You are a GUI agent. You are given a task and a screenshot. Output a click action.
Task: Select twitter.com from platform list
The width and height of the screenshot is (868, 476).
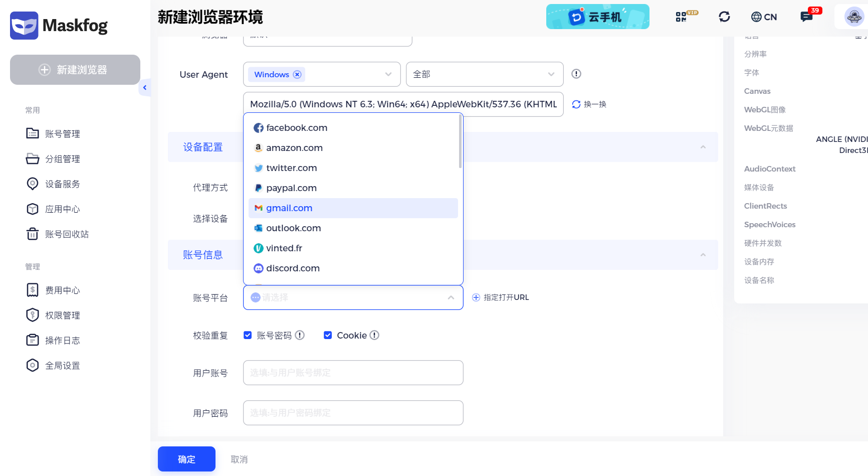[x=353, y=168]
